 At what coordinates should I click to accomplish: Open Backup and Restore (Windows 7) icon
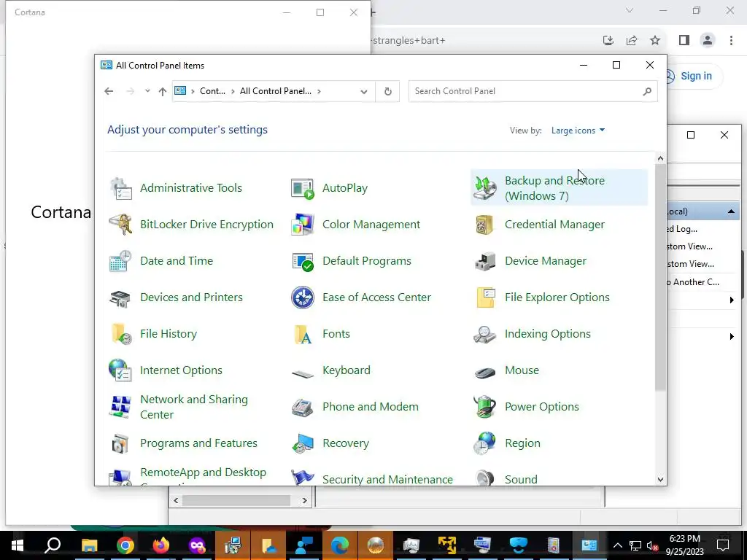[x=485, y=188]
